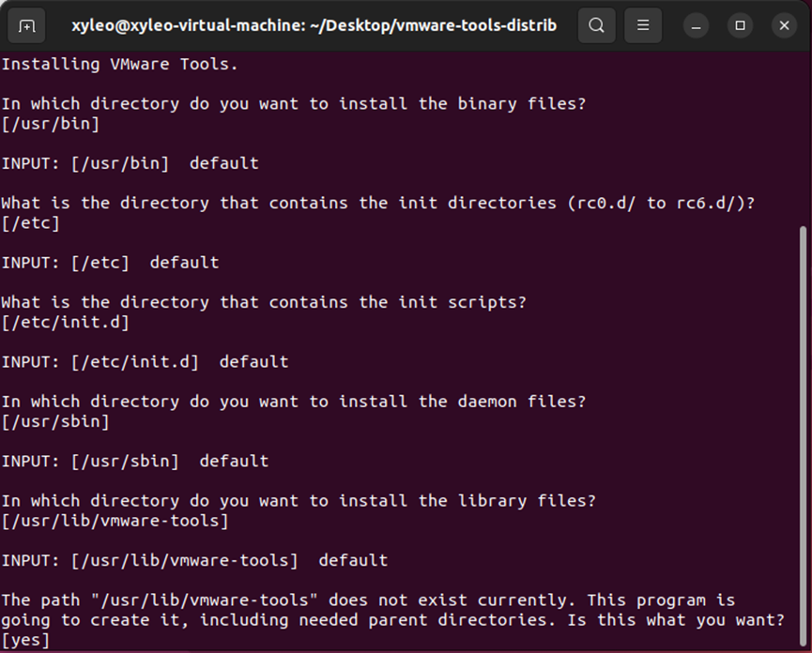812x653 pixels.
Task: Click the "Installing VMware Tools." line
Action: click(x=120, y=64)
